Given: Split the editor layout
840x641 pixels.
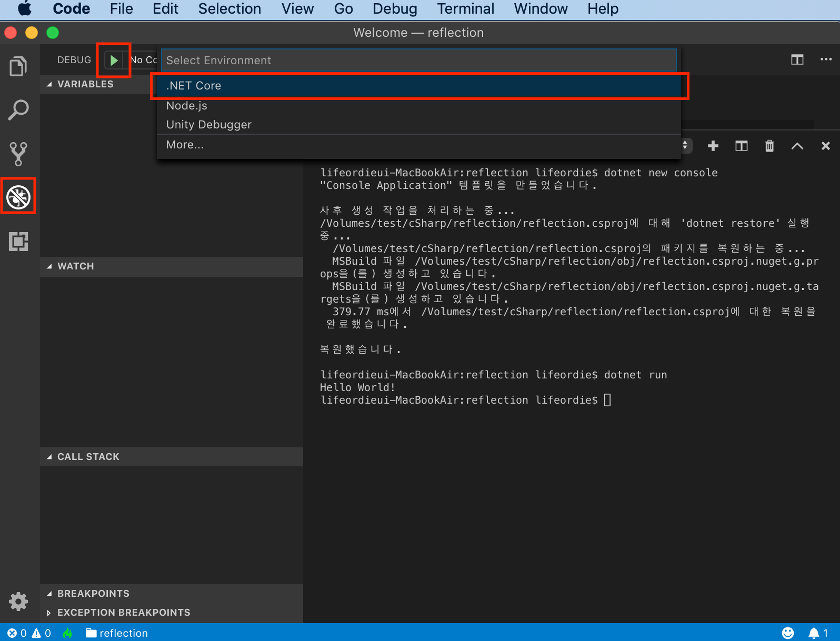Looking at the screenshot, I should click(797, 59).
